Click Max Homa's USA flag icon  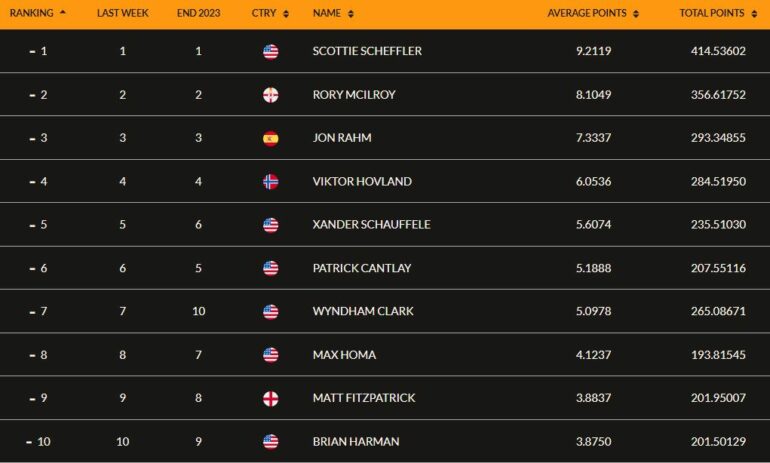click(271, 355)
